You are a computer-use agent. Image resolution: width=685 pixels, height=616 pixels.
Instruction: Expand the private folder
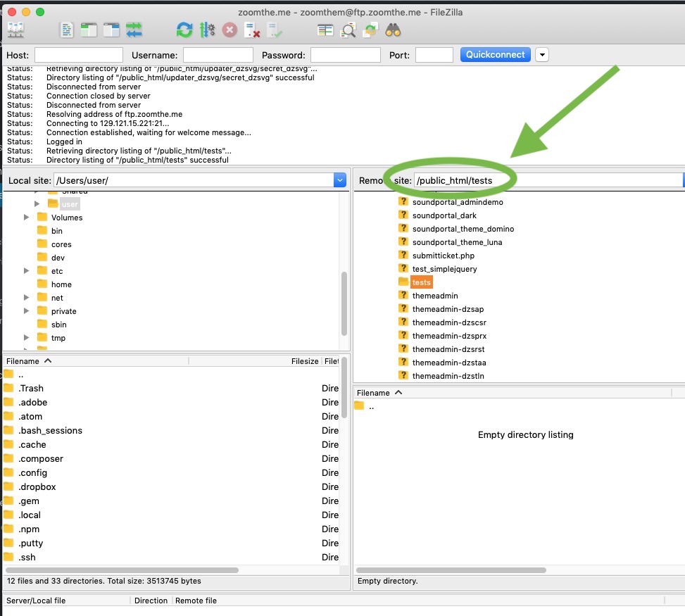tap(26, 311)
